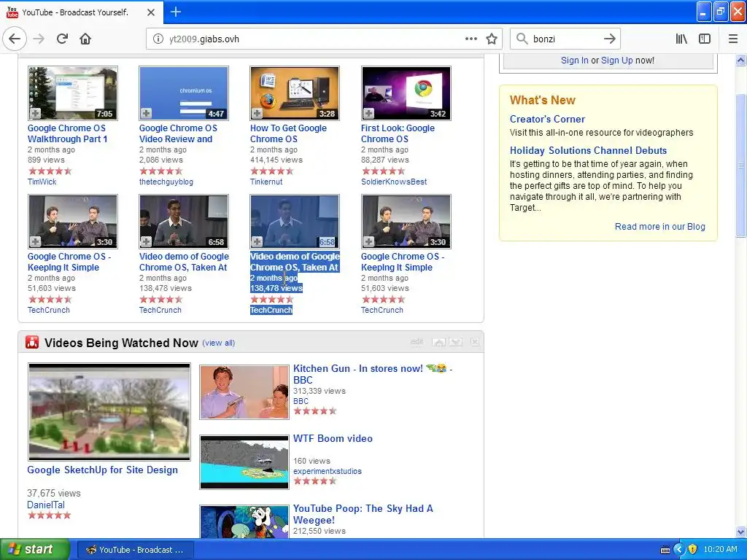The width and height of the screenshot is (747, 560).
Task: Open the Windows Start menu
Action: pyautogui.click(x=35, y=550)
